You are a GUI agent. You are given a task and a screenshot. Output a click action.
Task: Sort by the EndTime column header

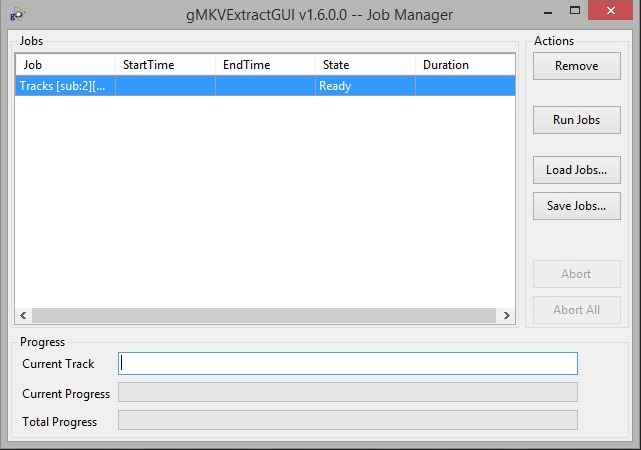tap(265, 65)
